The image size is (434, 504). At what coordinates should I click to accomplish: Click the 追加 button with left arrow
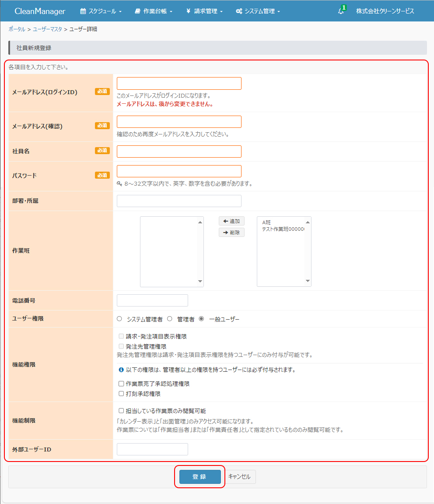pos(231,221)
